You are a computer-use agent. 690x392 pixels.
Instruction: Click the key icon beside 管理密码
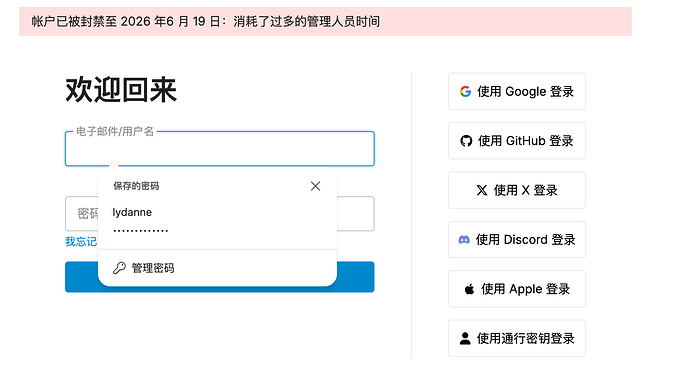pyautogui.click(x=119, y=268)
